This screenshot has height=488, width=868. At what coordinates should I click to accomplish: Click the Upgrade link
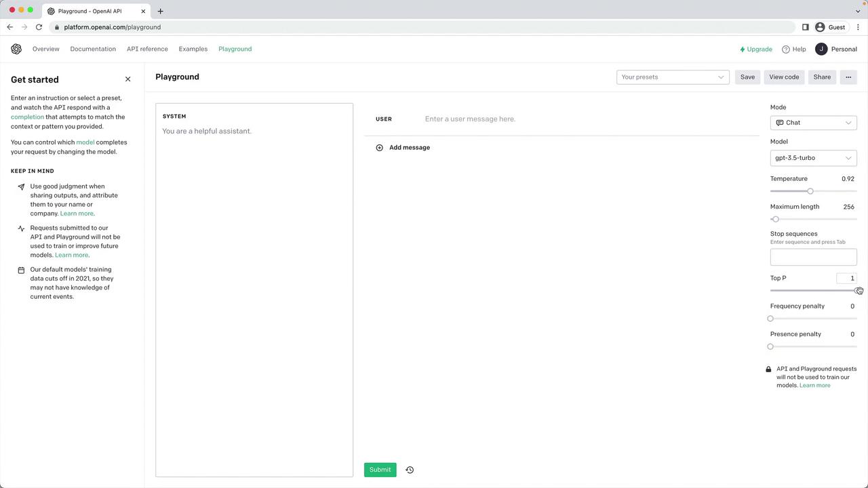[756, 49]
